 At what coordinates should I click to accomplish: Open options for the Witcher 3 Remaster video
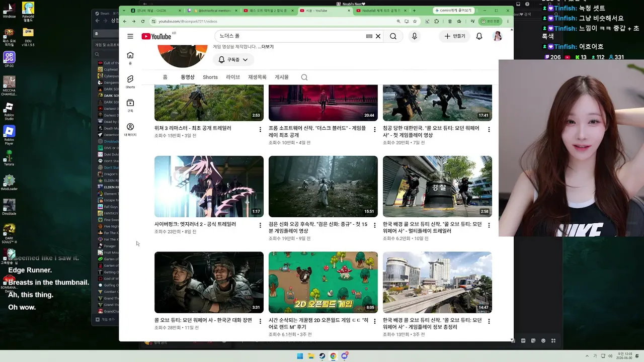[x=260, y=130]
